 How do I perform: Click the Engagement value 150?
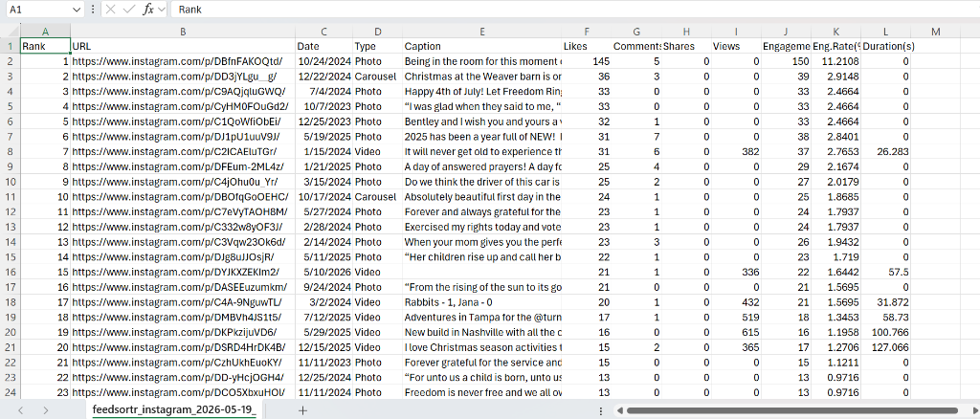click(x=787, y=61)
